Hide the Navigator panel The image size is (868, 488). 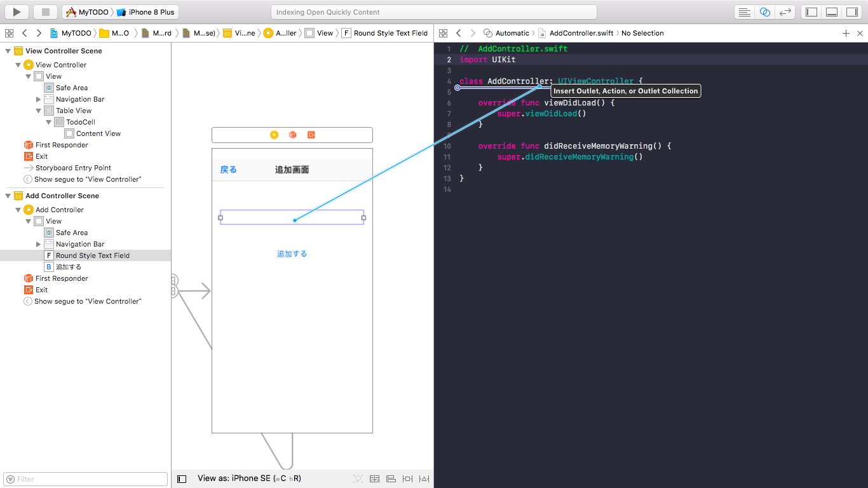tap(811, 11)
